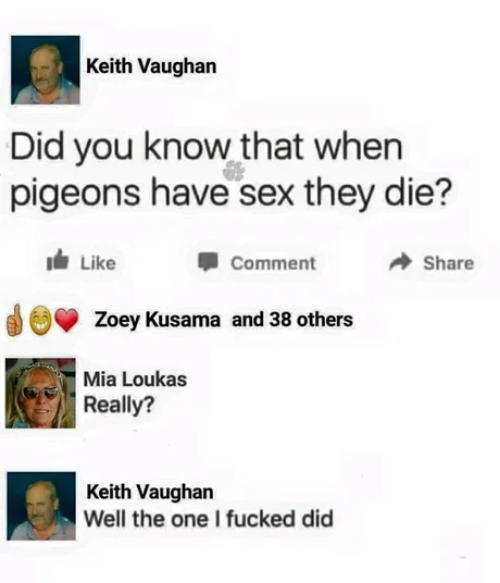Open Zoey Kusama's profile link
This screenshot has height=583, width=500.
[157, 320]
